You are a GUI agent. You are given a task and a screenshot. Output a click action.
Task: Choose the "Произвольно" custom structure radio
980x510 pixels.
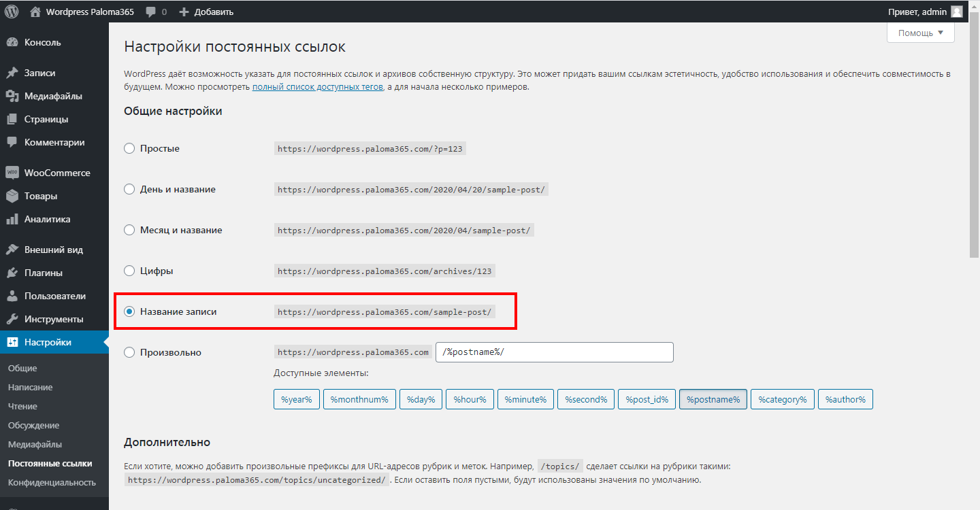click(129, 352)
